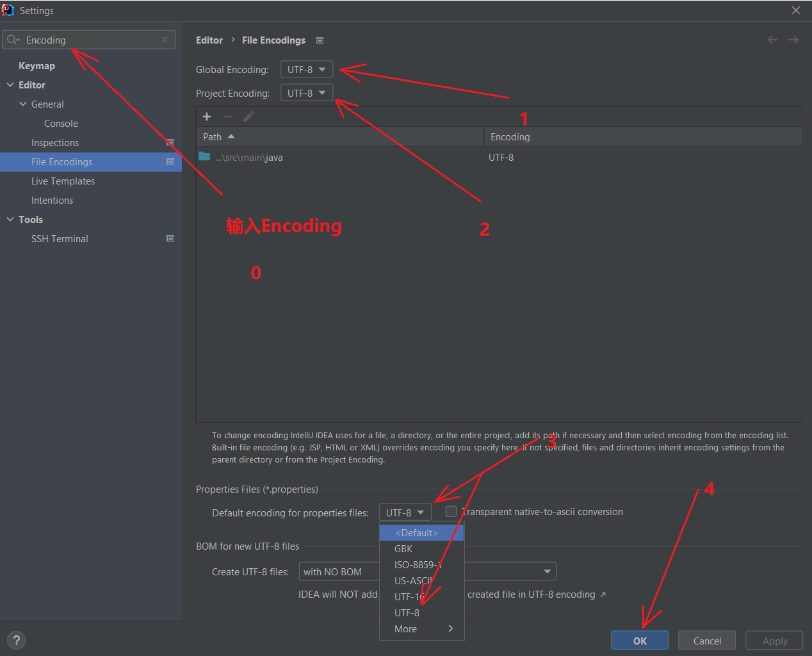
Task: Open Inspections settings
Action: [x=55, y=142]
